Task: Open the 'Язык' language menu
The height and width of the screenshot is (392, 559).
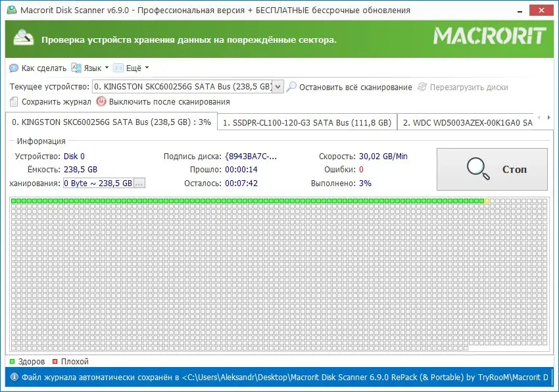Action: pyautogui.click(x=90, y=68)
